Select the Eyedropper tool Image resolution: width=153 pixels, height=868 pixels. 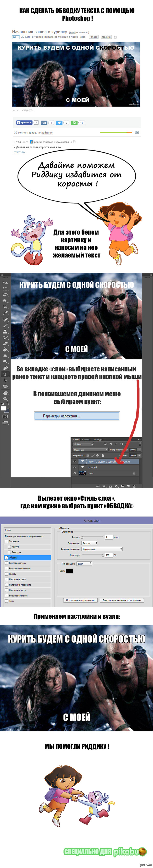[5, 313]
